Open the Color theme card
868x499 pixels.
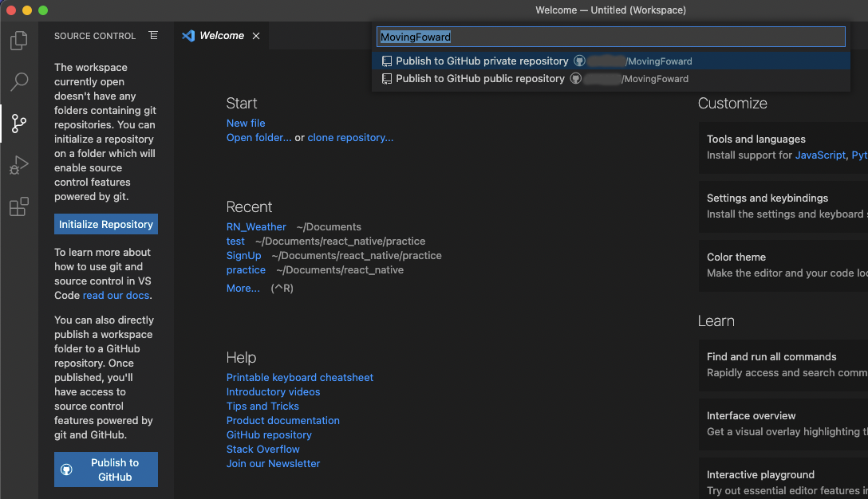[783, 265]
